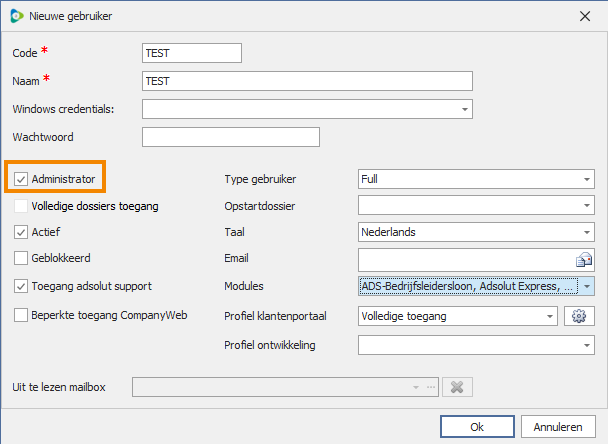
Task: Close the Nieuwe gebruiker dialog
Action: (583, 16)
